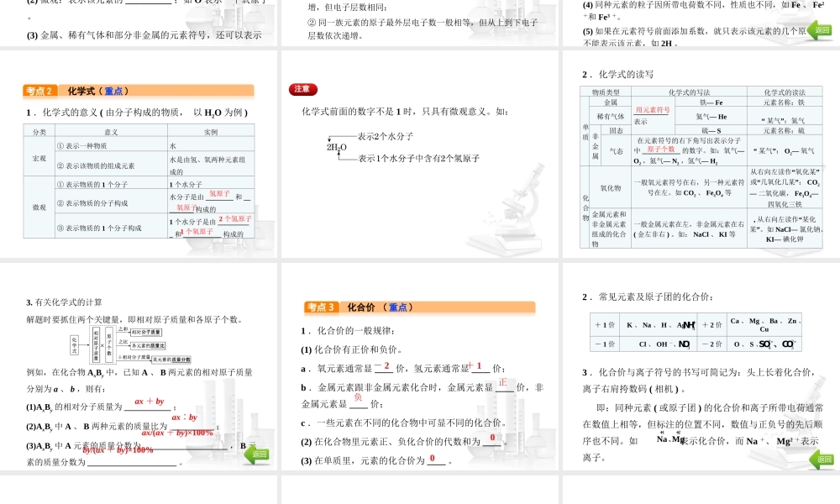Click the heading 1．化合价的一般规律
This screenshot has height=504, width=840.
348,331
